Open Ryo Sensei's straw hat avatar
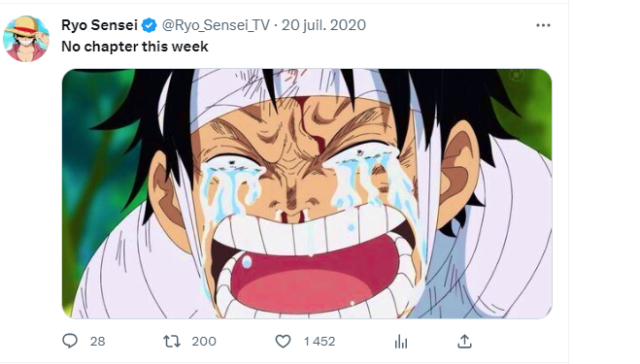Screen dimensions: 640x364 click(x=26, y=39)
